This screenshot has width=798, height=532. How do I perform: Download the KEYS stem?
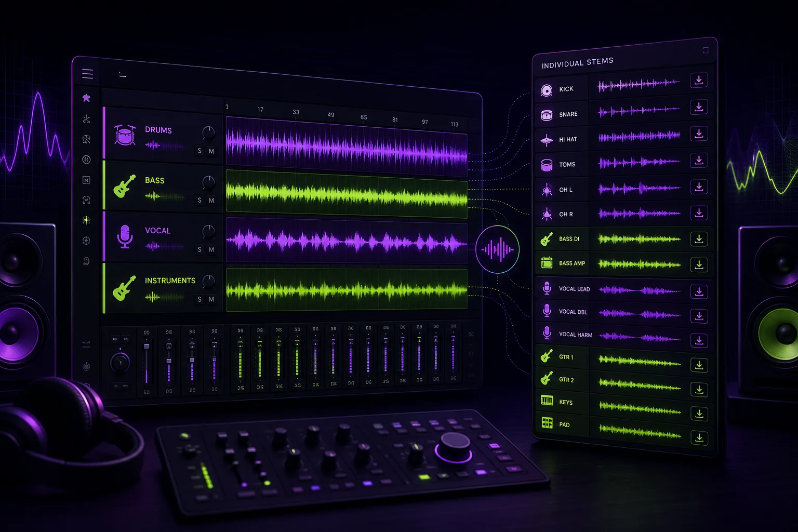point(699,414)
